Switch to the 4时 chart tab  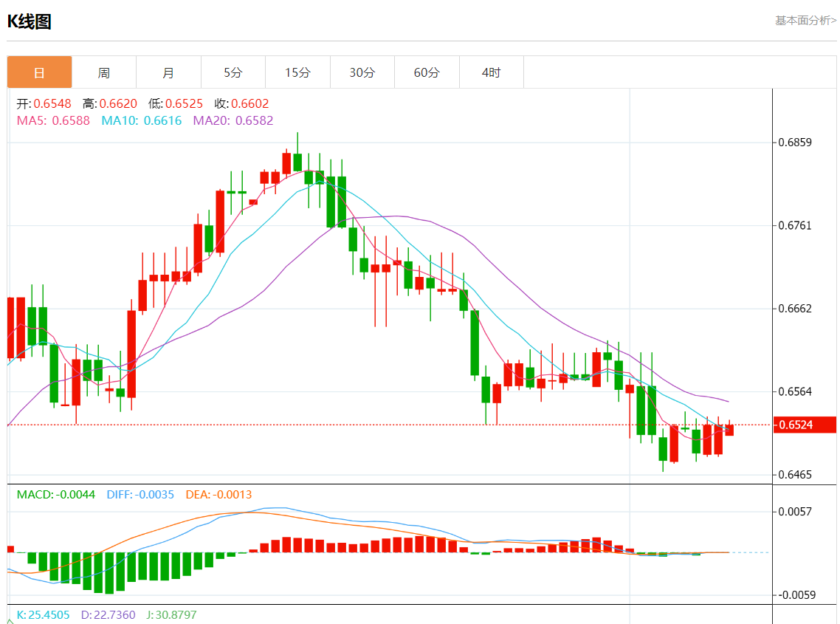click(x=491, y=72)
